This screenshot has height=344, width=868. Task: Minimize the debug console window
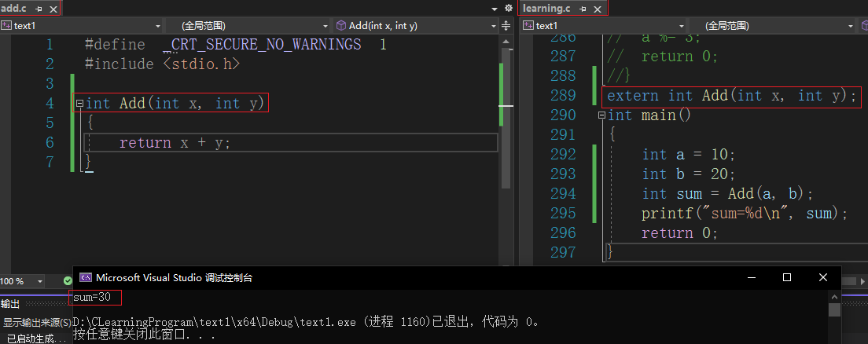click(751, 277)
